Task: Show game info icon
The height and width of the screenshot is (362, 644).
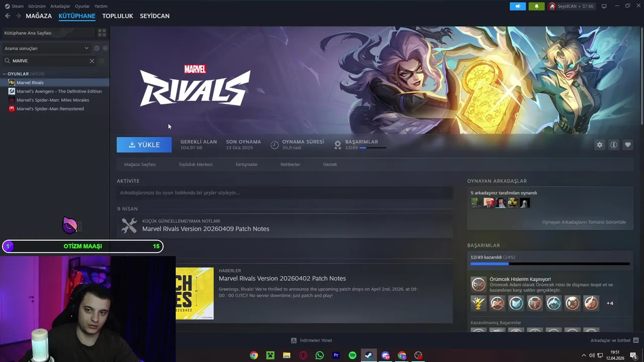Action: pos(614,145)
